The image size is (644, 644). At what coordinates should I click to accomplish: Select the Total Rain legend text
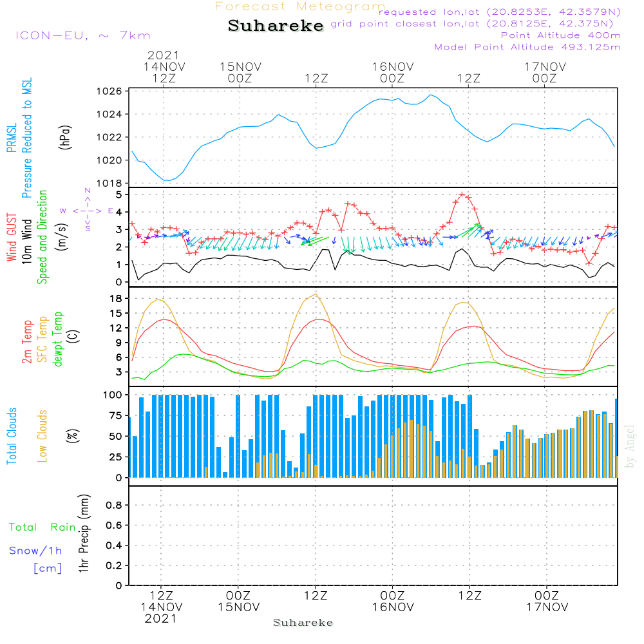tap(43, 527)
